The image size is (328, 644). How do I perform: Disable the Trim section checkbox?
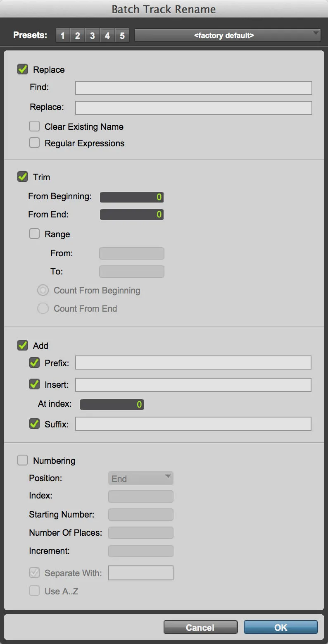23,177
